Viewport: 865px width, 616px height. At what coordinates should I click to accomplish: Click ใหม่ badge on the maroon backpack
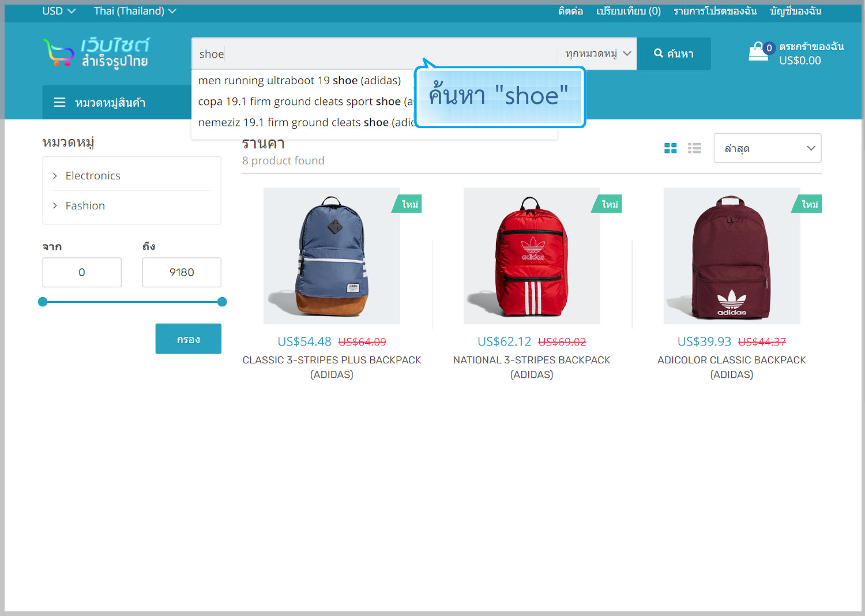tap(808, 204)
